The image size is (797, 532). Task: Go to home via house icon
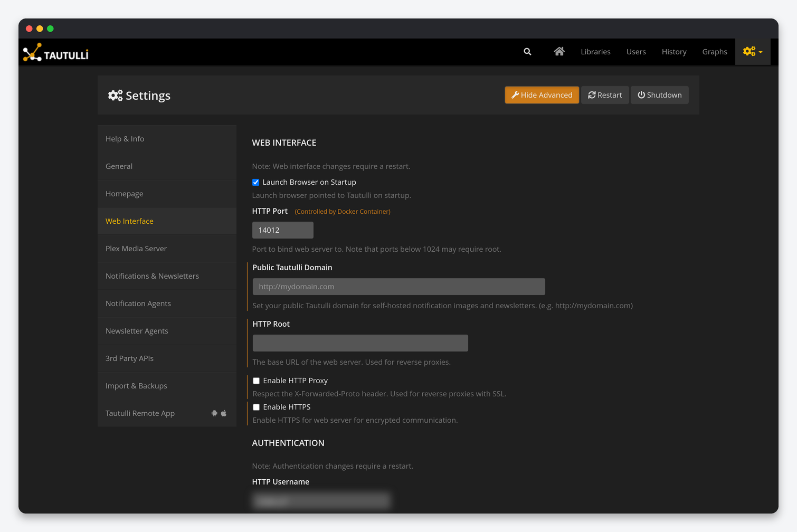[559, 51]
